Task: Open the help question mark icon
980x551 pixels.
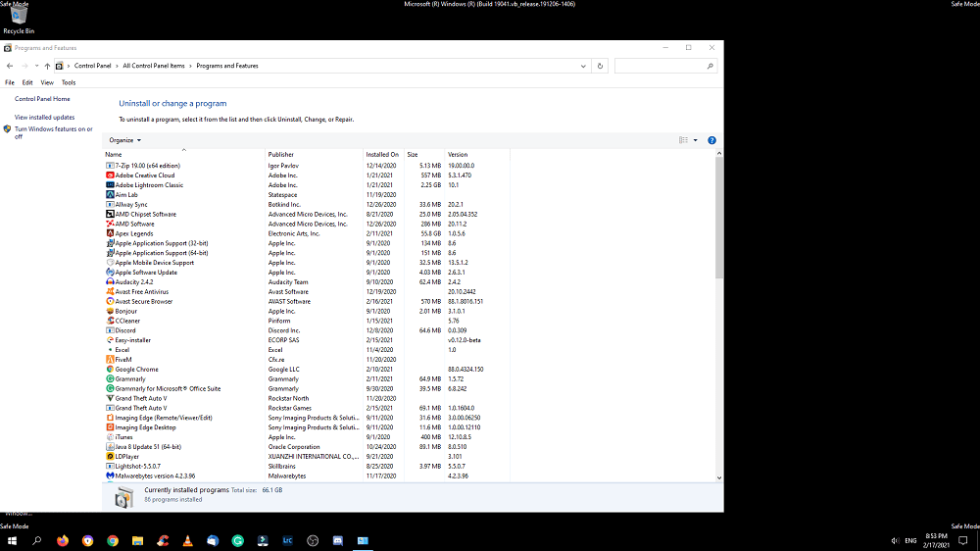Action: [x=711, y=140]
